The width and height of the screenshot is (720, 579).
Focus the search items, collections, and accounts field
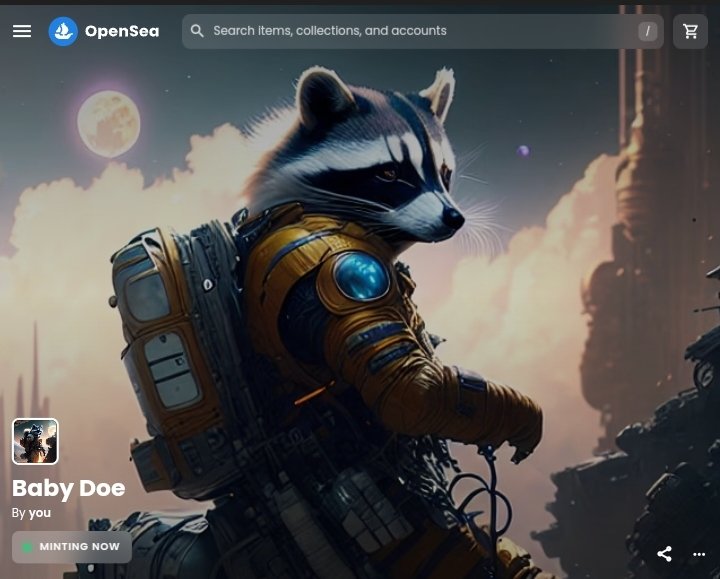[x=422, y=31]
